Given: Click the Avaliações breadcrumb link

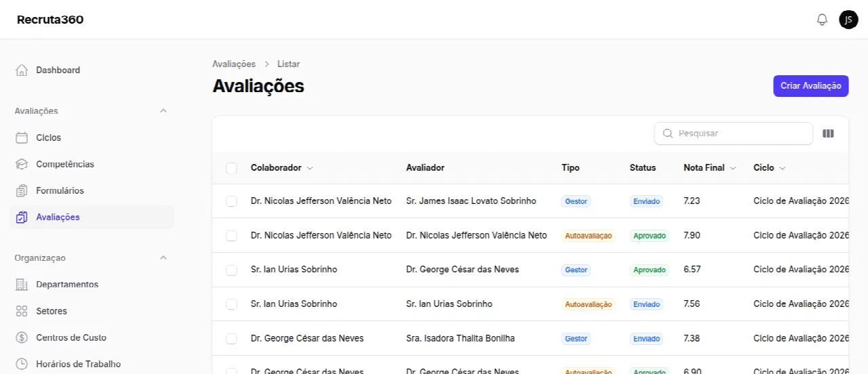Looking at the screenshot, I should coord(234,64).
